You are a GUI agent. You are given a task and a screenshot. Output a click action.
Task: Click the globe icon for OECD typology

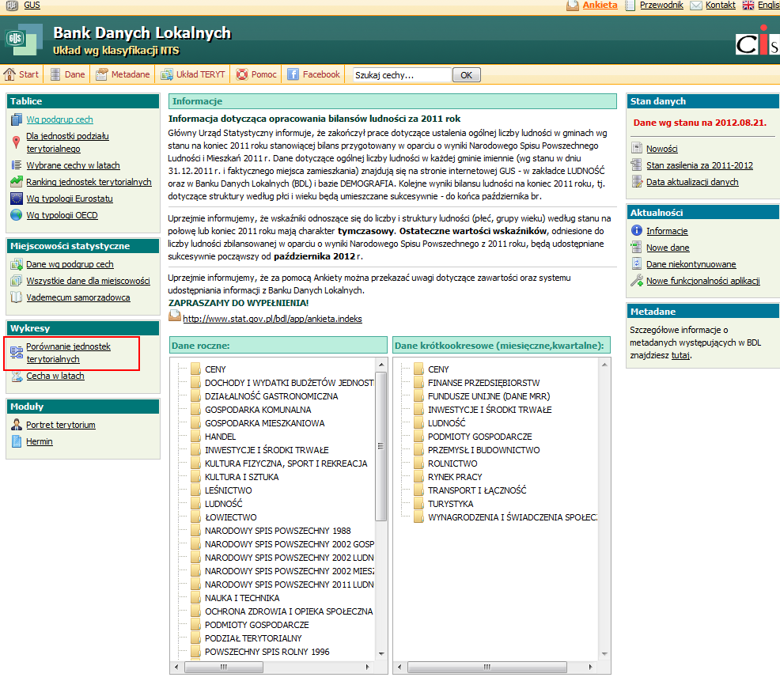coord(17,215)
